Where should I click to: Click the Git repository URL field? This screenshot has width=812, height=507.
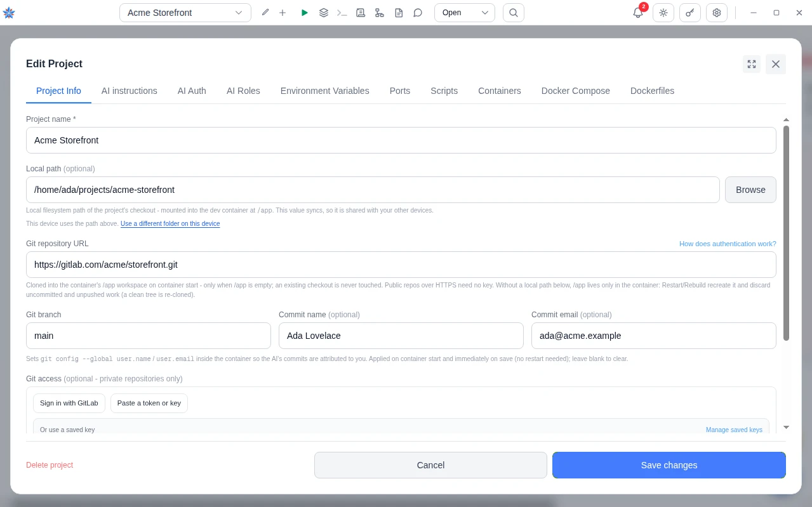click(x=401, y=265)
